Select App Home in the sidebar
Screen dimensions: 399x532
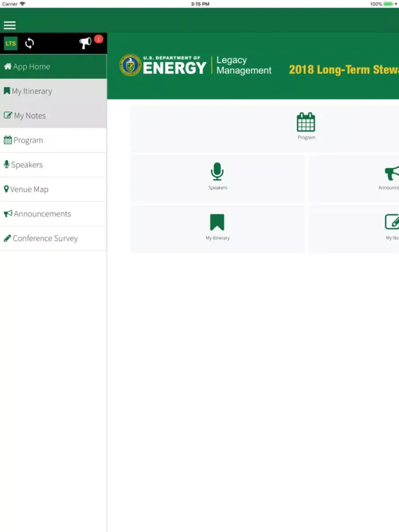tap(53, 66)
